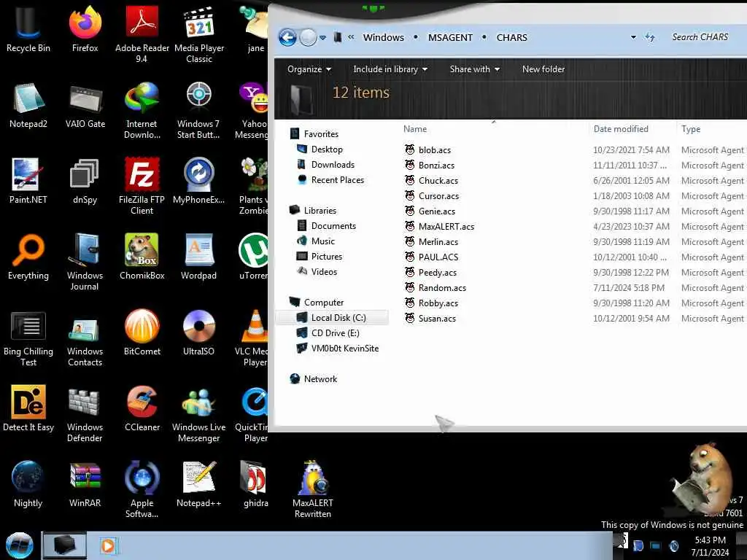
Task: Open recent pages dropdown arrow
Action: pos(323,38)
